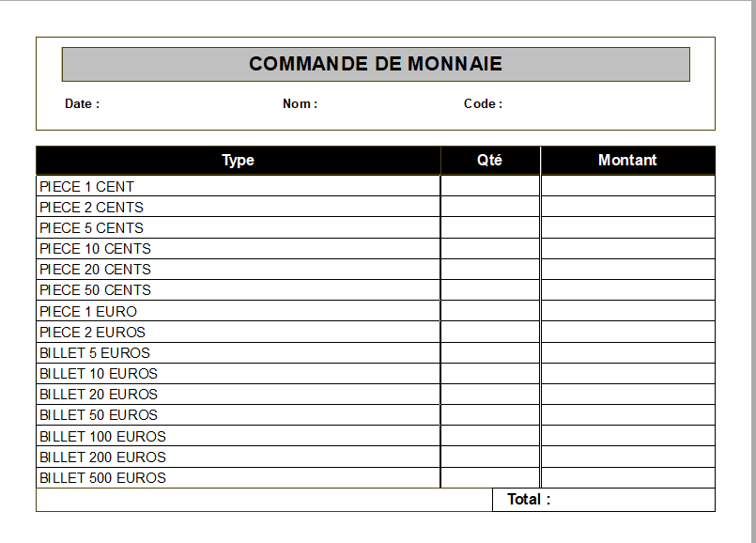The width and height of the screenshot is (756, 543).
Task: Click the Montant cell for PIECE 5 CENTS
Action: pyautogui.click(x=627, y=228)
